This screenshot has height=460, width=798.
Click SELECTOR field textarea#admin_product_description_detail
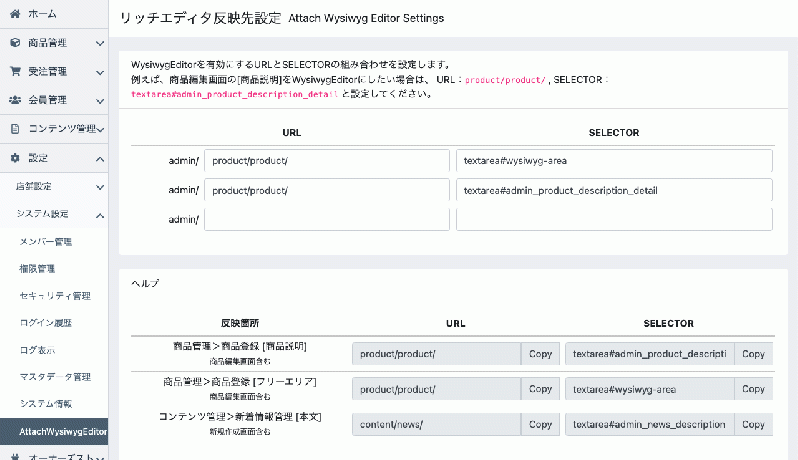[614, 190]
